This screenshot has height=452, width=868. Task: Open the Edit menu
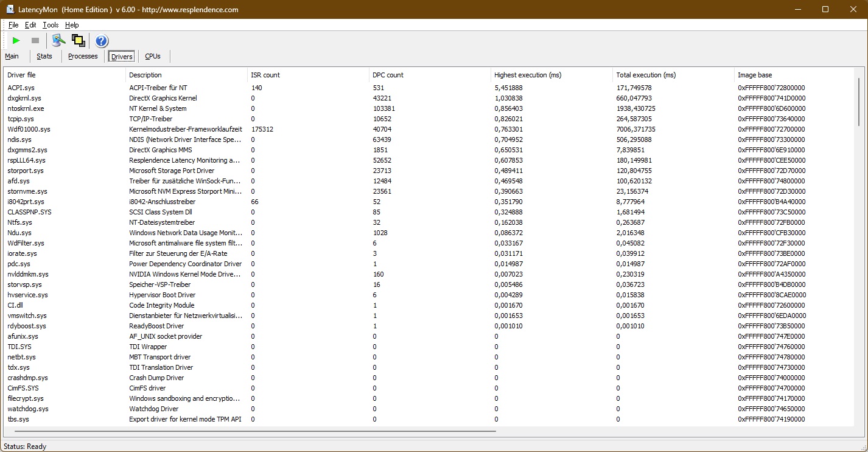[x=30, y=25]
